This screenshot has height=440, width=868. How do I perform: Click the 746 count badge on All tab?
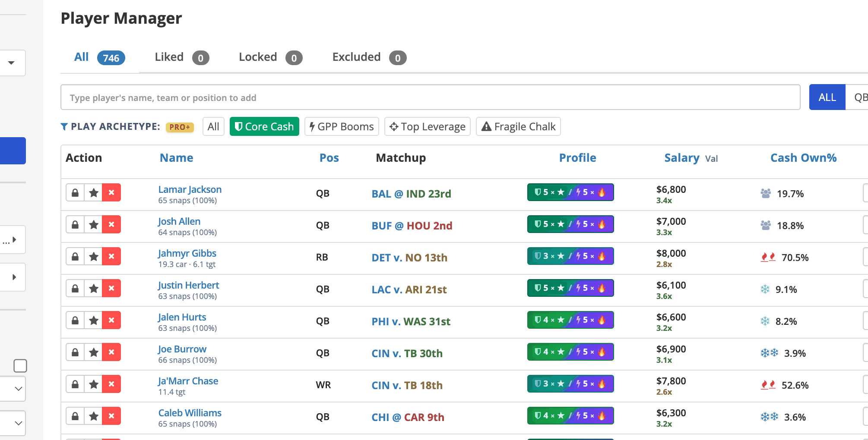point(111,58)
